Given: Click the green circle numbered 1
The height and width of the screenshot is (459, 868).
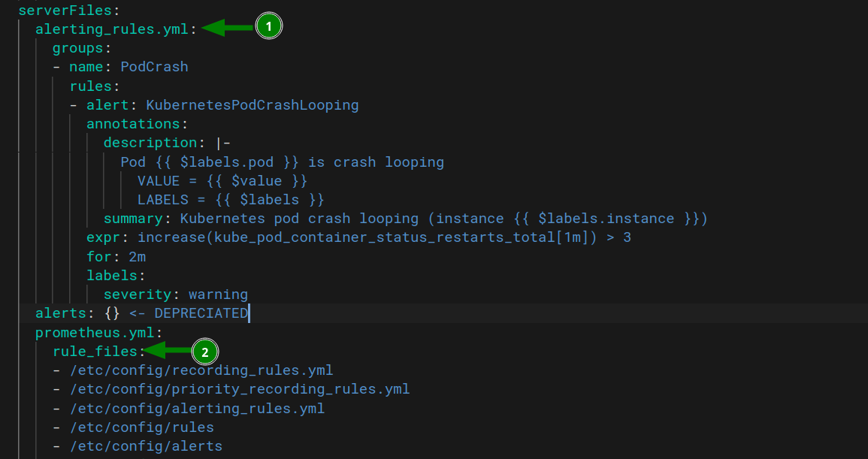Looking at the screenshot, I should tap(268, 26).
